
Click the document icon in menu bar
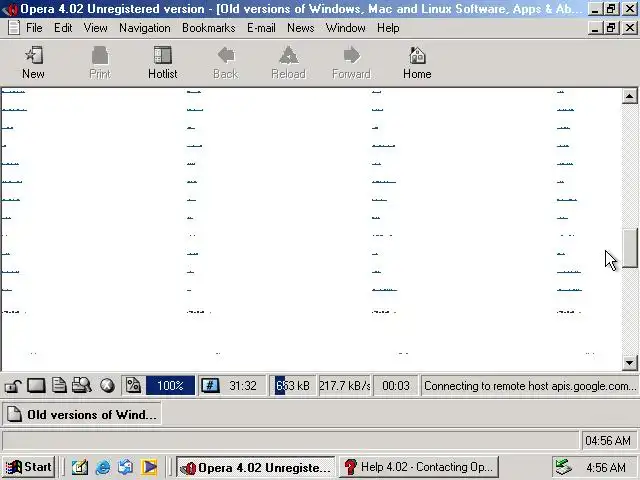13,28
